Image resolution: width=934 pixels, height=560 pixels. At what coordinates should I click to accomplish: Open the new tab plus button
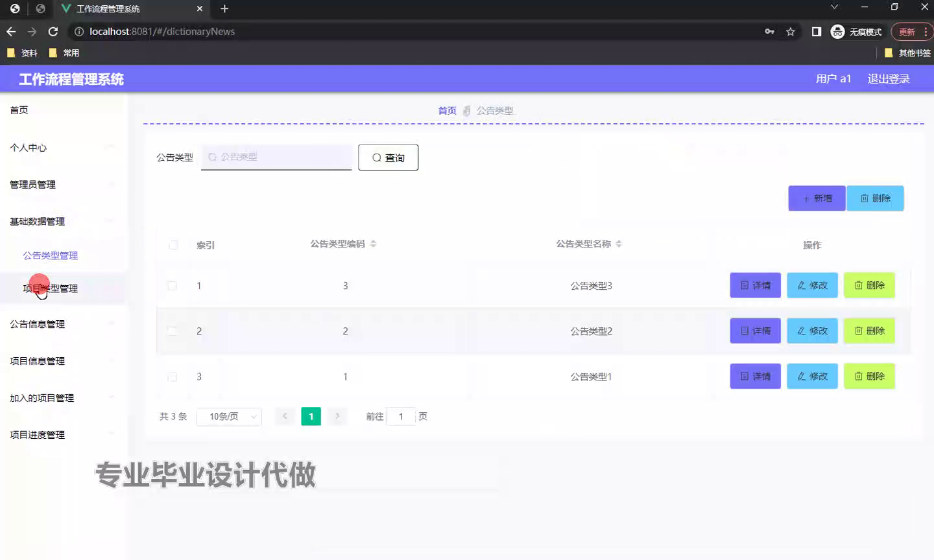pyautogui.click(x=224, y=8)
